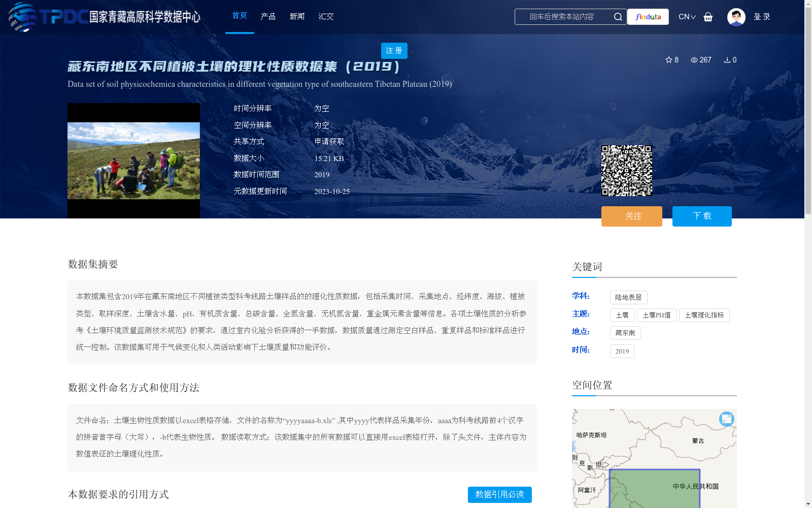Click the 数据文件命名方式和使用方法 heading
Screen dimensions: 812x508
[133, 388]
